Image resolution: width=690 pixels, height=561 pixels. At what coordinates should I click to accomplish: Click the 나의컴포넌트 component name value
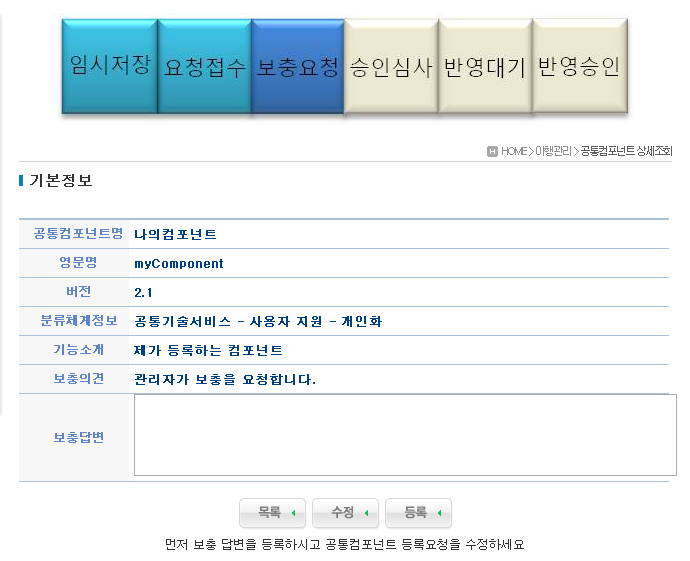175,235
